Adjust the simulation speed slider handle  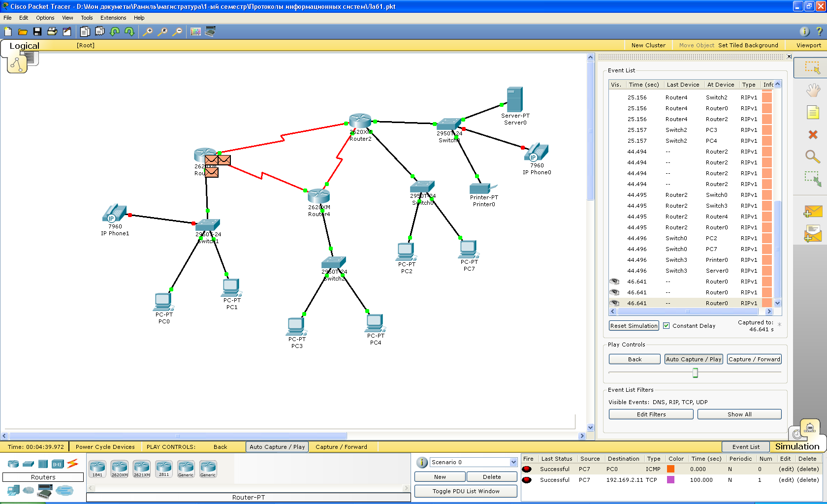695,373
